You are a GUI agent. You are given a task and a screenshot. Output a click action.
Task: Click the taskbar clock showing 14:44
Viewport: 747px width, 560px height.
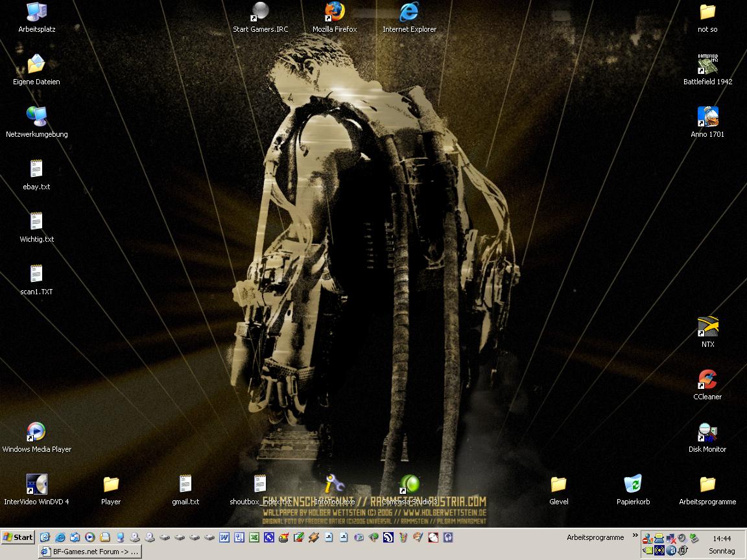click(722, 539)
